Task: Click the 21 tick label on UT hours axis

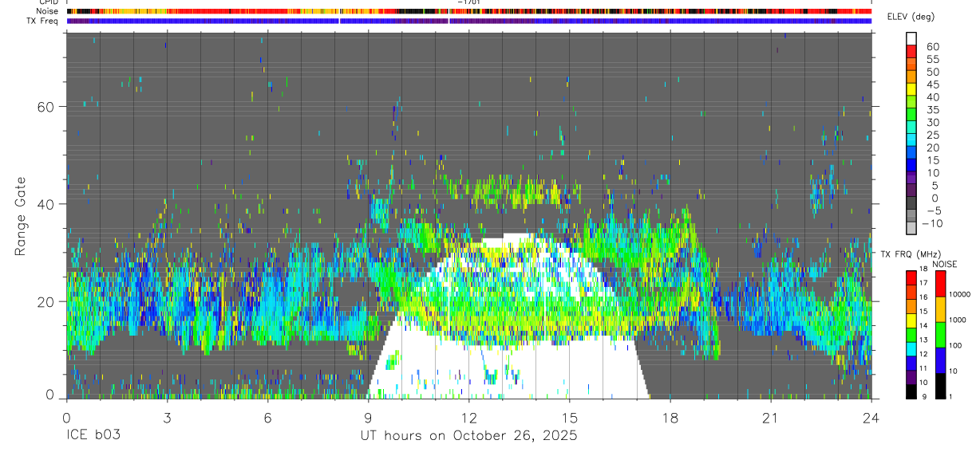Action: [x=770, y=418]
